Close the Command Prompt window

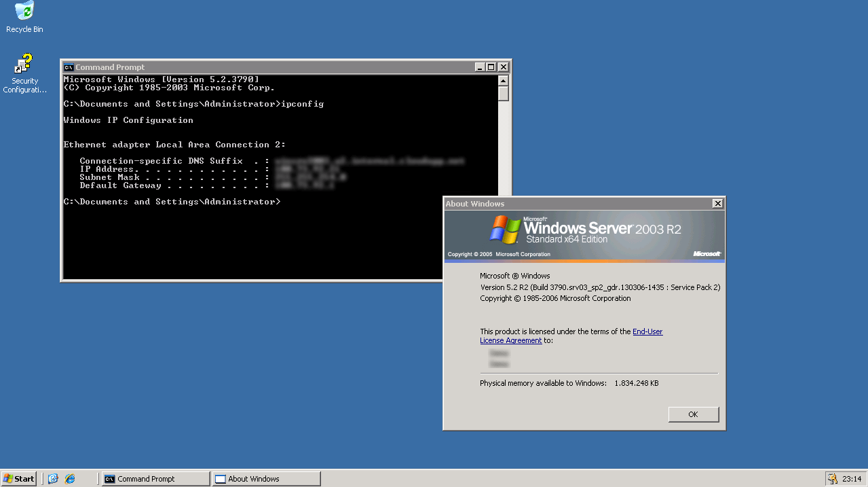[x=503, y=67]
